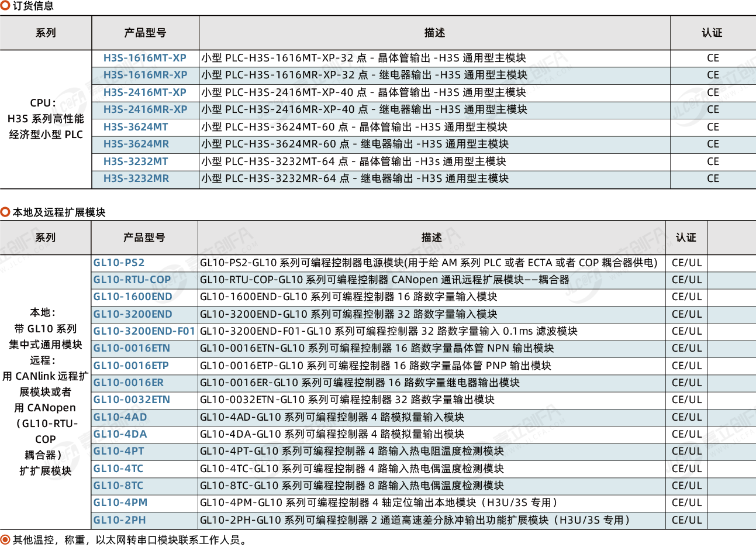
Task: Choose the H3S-3232MR model entry
Action: click(x=136, y=178)
